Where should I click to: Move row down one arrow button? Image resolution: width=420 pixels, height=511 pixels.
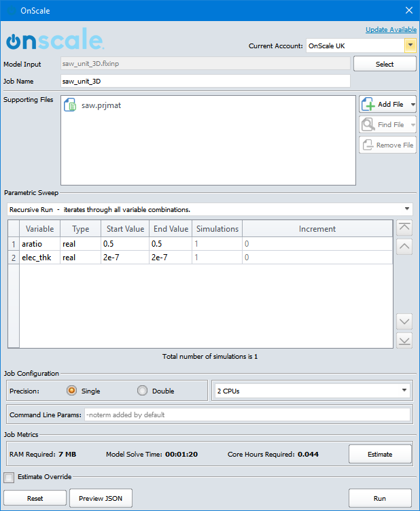coord(404,321)
